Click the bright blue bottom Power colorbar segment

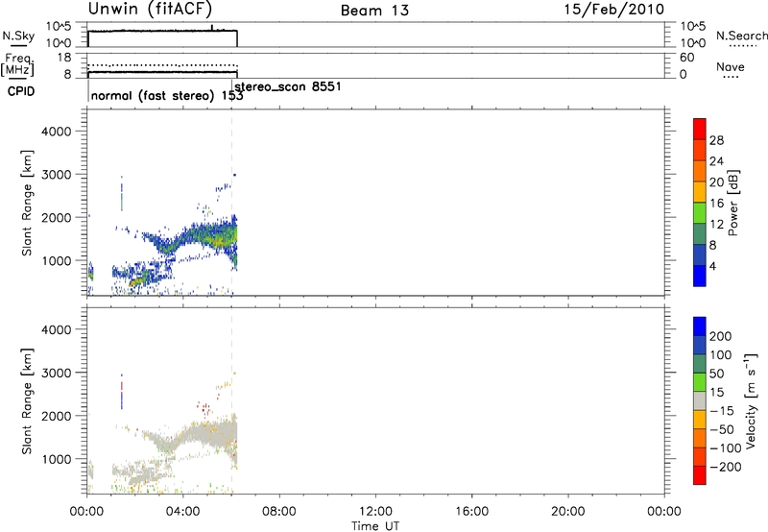700,276
